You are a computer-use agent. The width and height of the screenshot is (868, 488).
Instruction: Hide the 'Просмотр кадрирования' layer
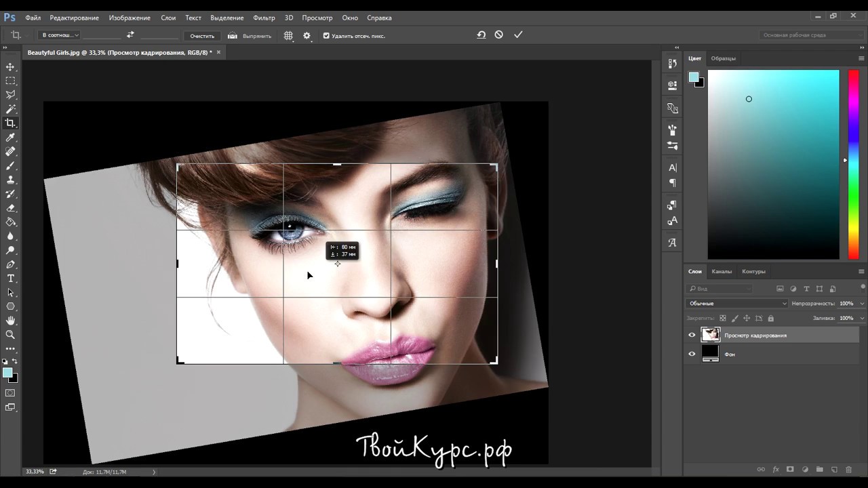click(x=692, y=335)
